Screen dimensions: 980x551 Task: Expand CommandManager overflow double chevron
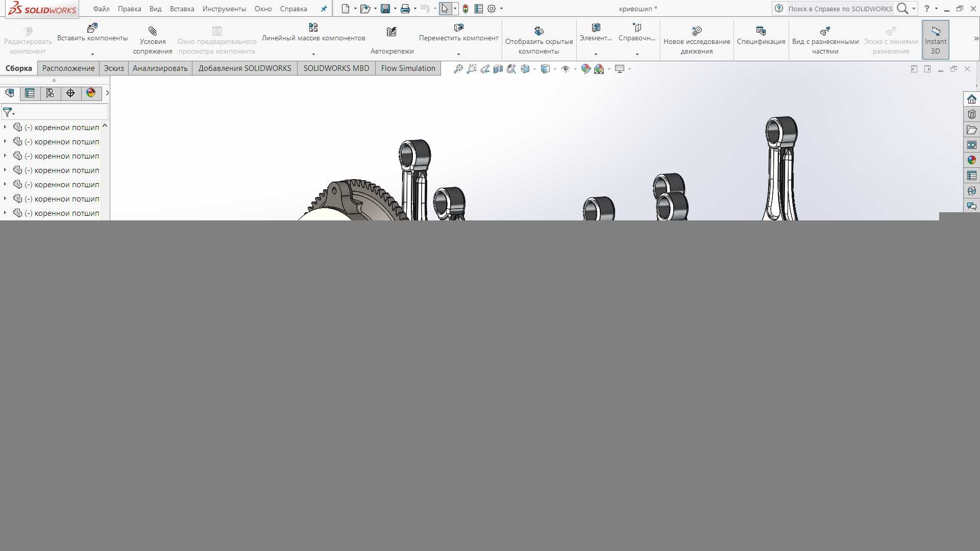[976, 38]
